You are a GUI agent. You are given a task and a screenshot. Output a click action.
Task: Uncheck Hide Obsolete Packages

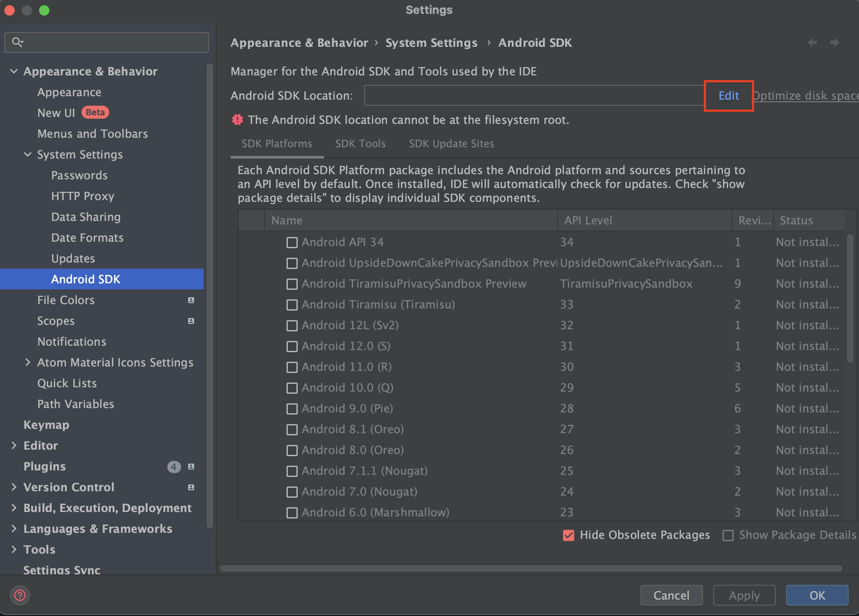click(569, 535)
